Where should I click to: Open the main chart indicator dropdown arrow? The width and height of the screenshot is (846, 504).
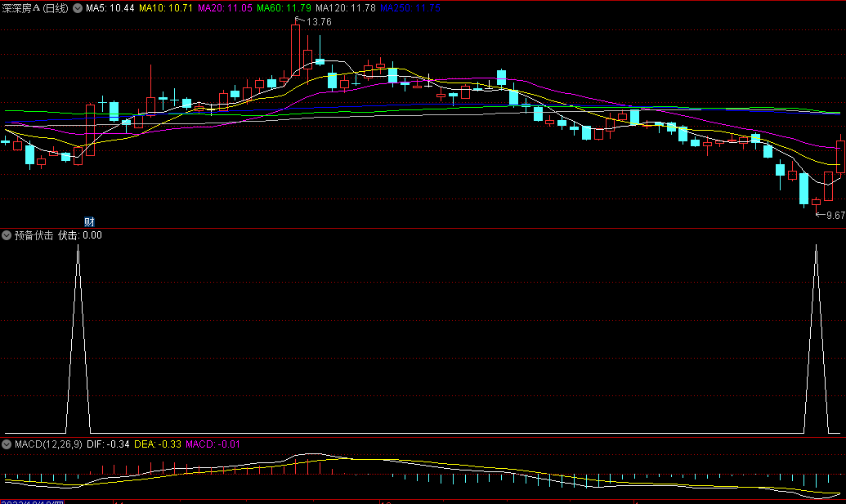click(78, 8)
